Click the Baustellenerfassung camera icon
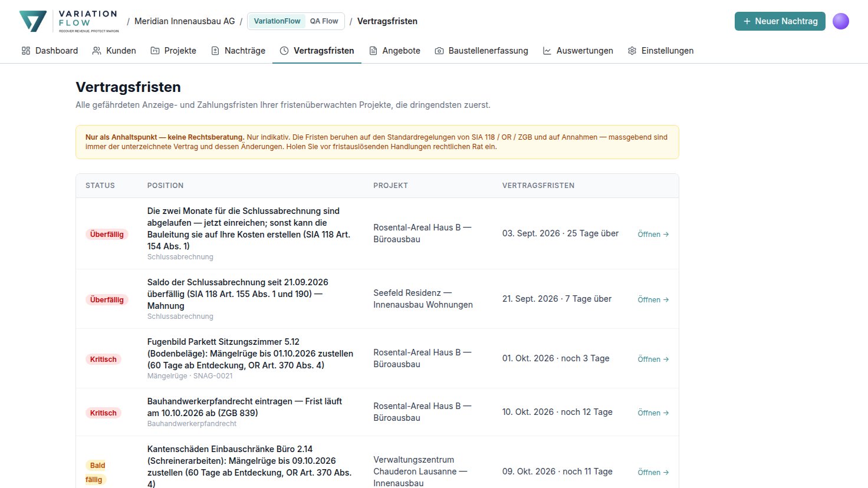The image size is (868, 488). 439,51
